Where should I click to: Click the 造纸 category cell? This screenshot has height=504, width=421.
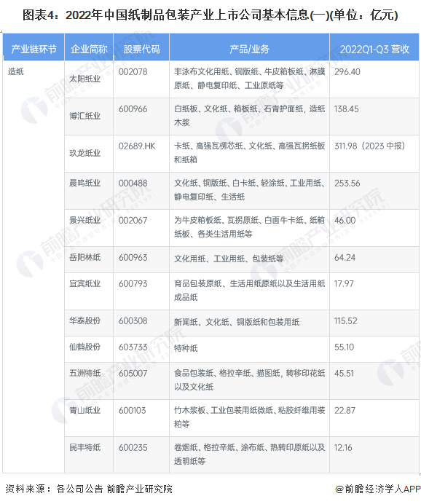[16, 71]
